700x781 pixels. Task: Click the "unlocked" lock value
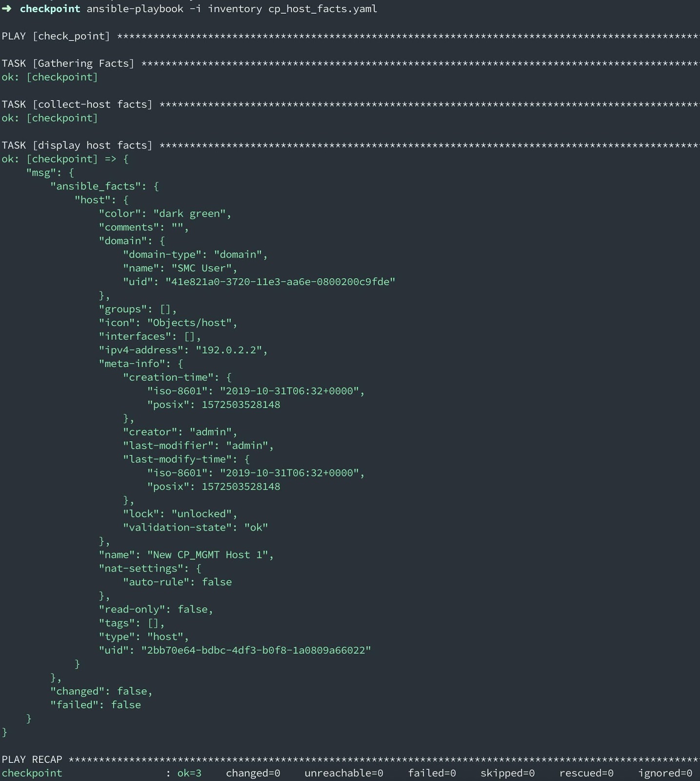tap(204, 514)
